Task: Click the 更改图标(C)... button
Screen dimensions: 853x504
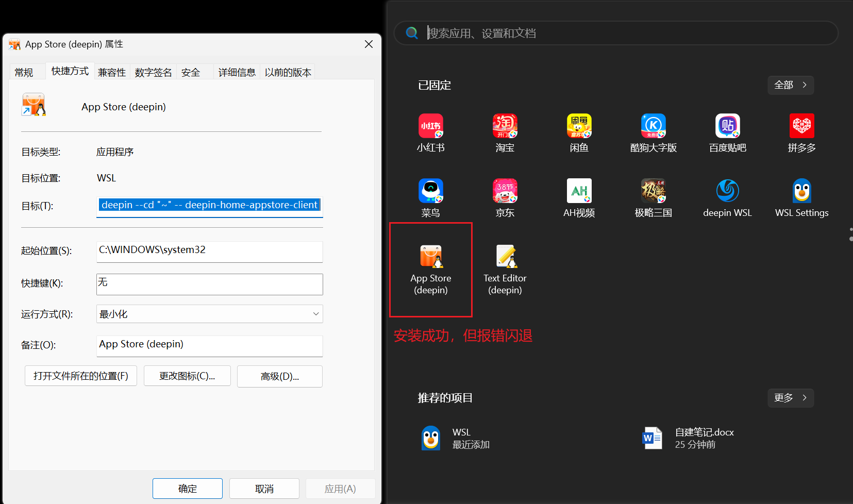Action: pos(187,376)
